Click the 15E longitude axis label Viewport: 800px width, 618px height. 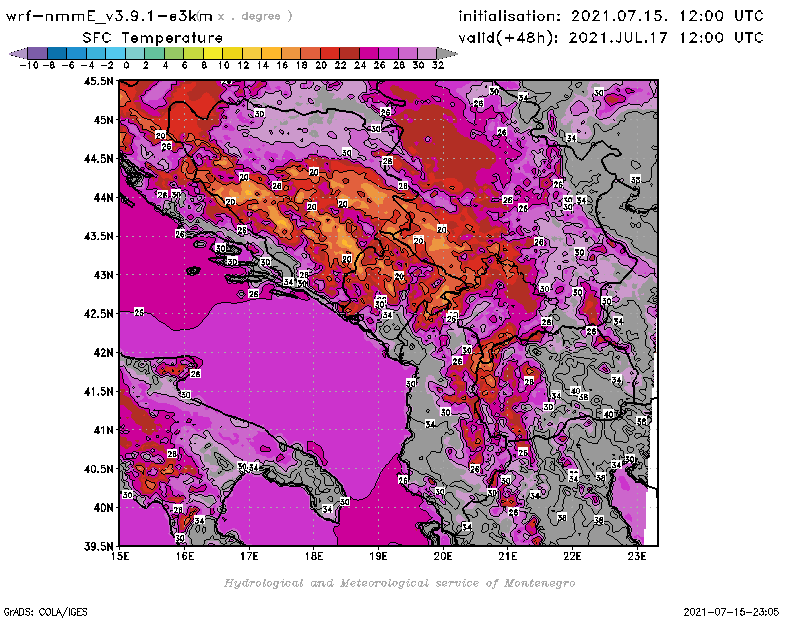tap(120, 556)
